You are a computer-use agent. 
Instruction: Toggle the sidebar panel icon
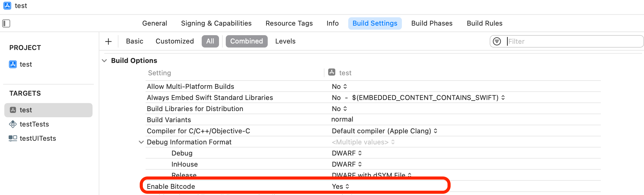pos(6,23)
